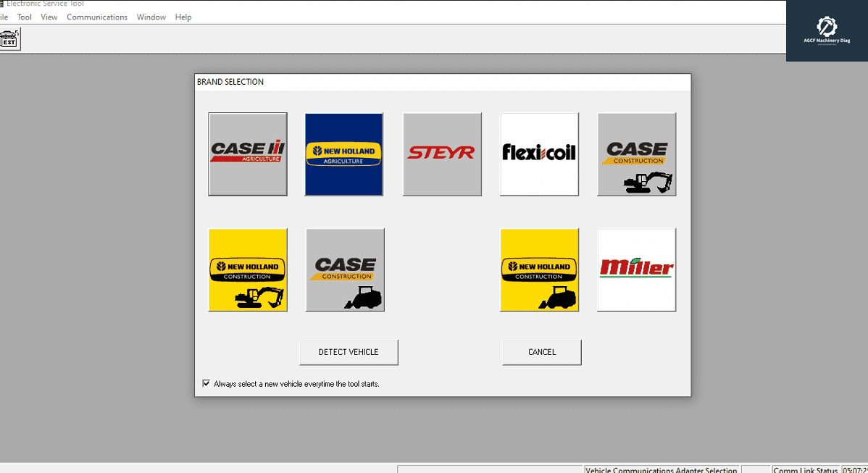Image resolution: width=868 pixels, height=473 pixels.
Task: Click Vehicle Communications Adapter Selection status panel
Action: tap(661, 469)
